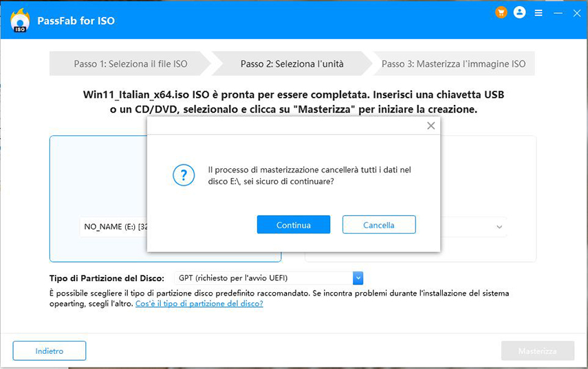
Task: Open the user account icon
Action: pyautogui.click(x=519, y=12)
